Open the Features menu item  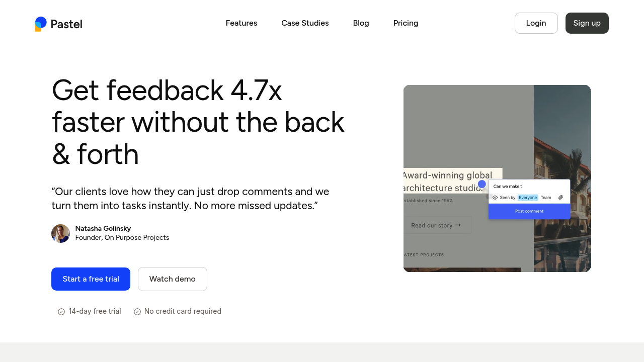pyautogui.click(x=241, y=23)
